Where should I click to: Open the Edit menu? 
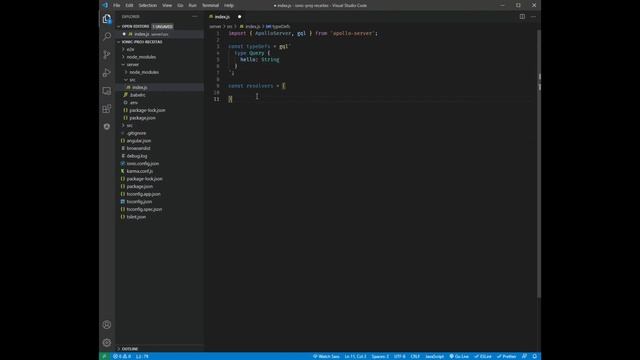[129, 5]
